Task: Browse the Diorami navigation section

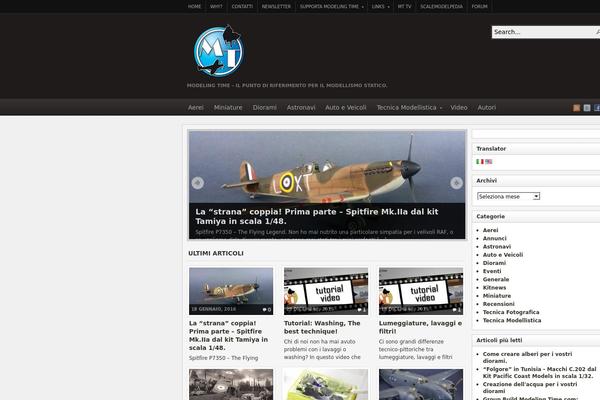Action: 264,108
